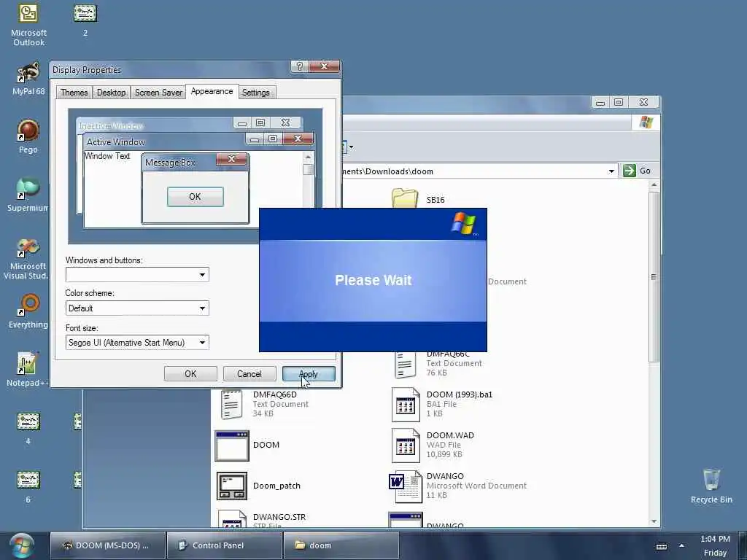Switch to the Screen Saver tab
This screenshot has width=747, height=560.
pyautogui.click(x=158, y=93)
